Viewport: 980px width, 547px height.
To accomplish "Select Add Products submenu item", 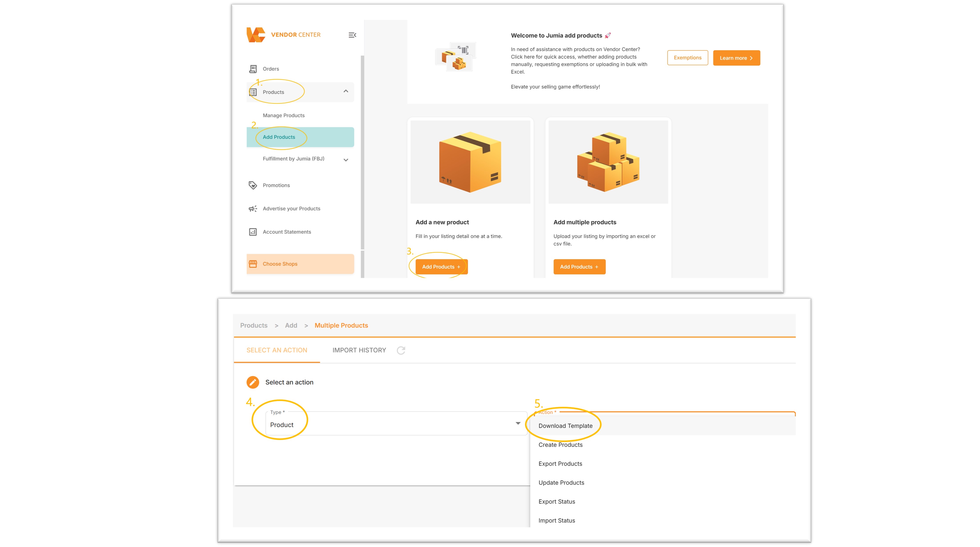I will tap(300, 137).
